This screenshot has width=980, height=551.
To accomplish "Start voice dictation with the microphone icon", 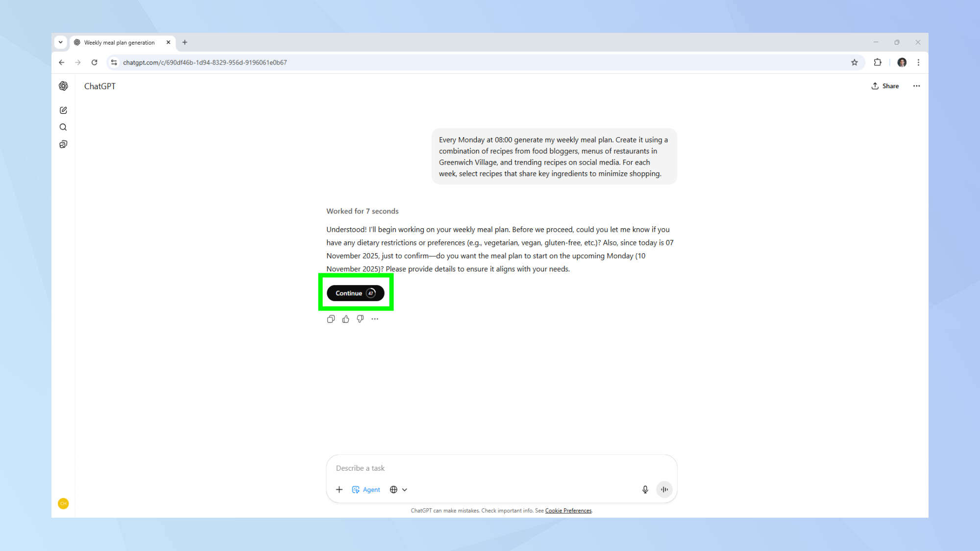I will click(x=645, y=489).
